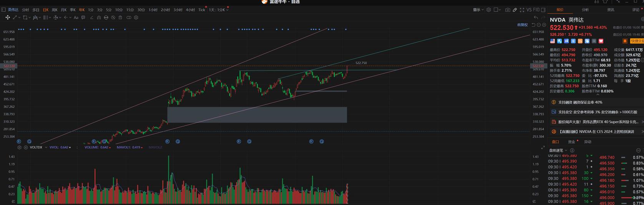Select the Tick period
Screen dimensions: 644x205
(x=202, y=10)
